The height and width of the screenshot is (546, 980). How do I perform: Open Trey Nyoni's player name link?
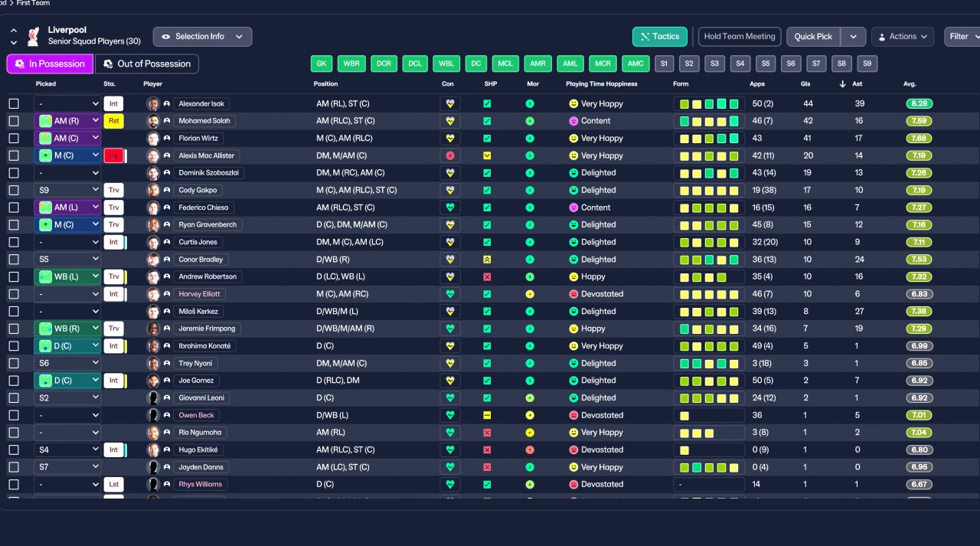(x=196, y=363)
